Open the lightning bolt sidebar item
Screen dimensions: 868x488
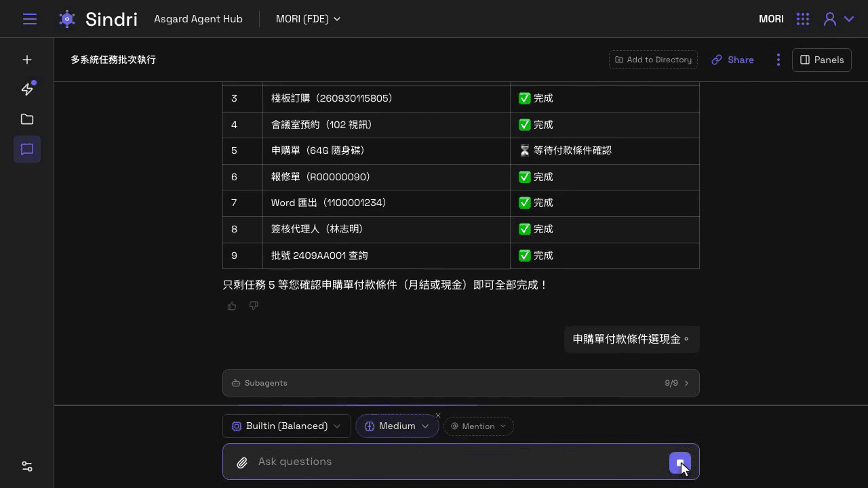[x=27, y=89]
